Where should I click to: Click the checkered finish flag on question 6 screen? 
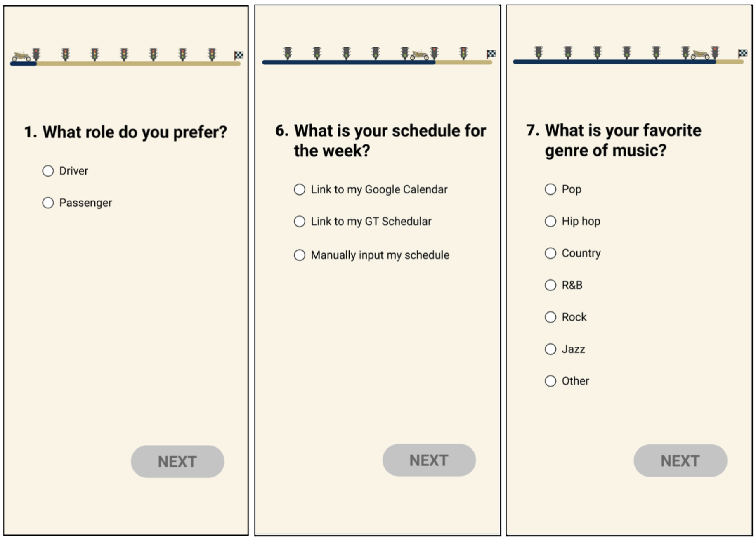pyautogui.click(x=491, y=54)
